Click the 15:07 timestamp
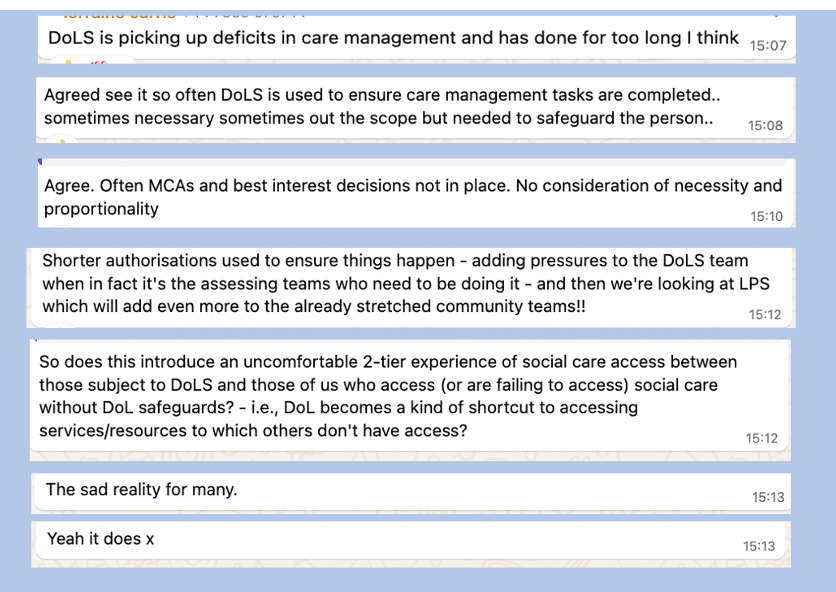The image size is (836, 592). pyautogui.click(x=768, y=45)
